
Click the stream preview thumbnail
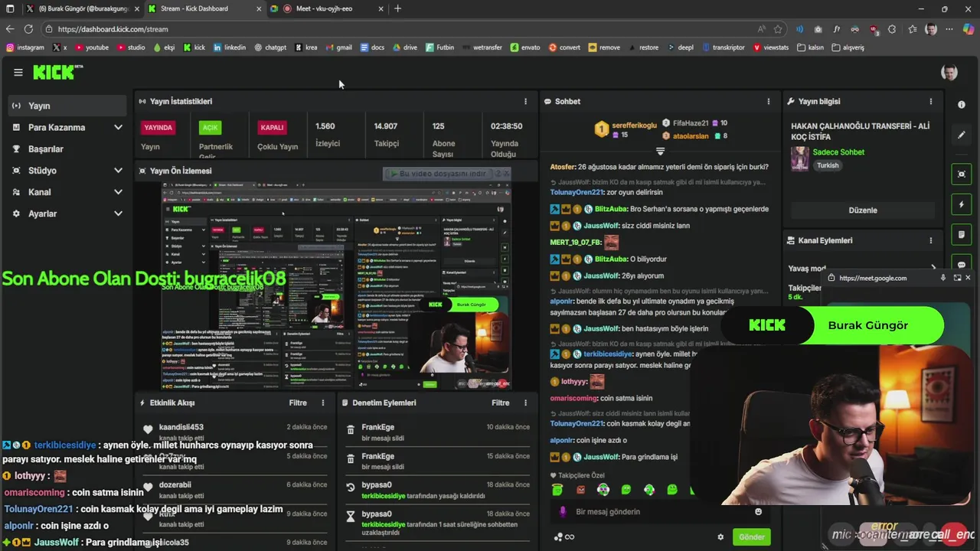(x=336, y=285)
